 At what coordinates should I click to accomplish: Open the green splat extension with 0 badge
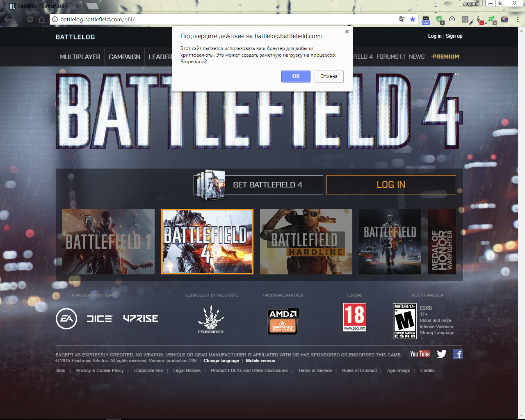tap(492, 20)
